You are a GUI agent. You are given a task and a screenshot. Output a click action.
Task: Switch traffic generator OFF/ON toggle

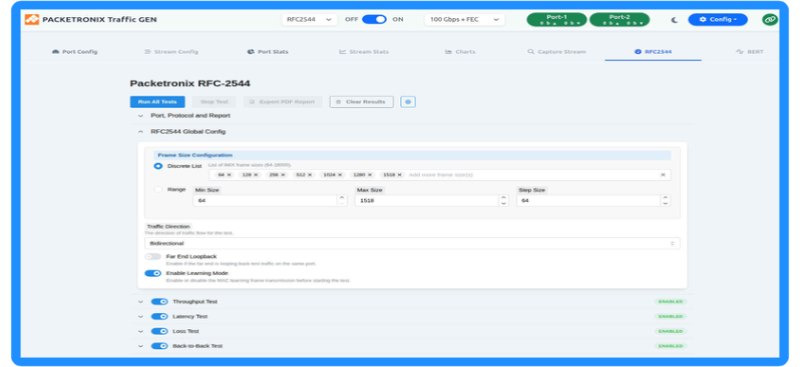click(x=374, y=19)
